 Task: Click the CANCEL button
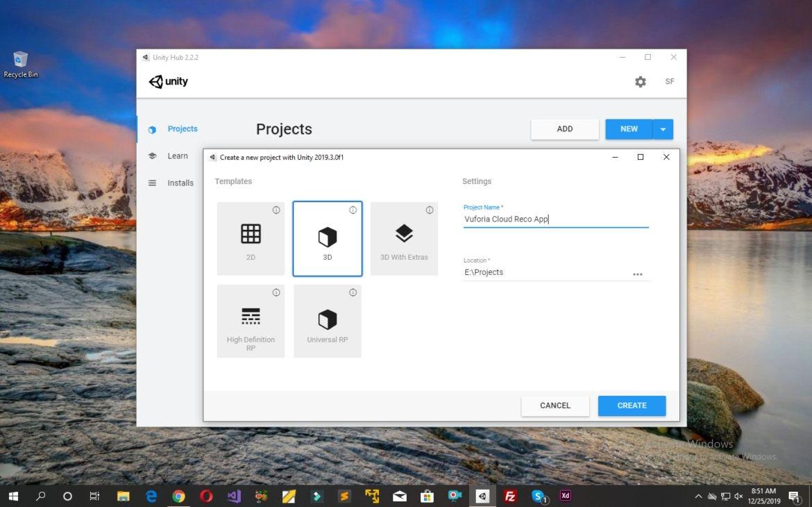pos(555,406)
